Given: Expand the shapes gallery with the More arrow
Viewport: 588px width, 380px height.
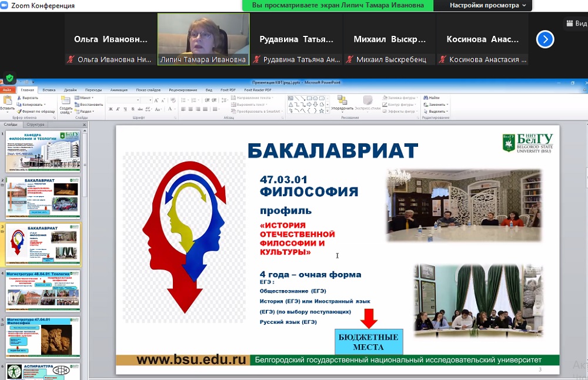Looking at the screenshot, I should [328, 111].
